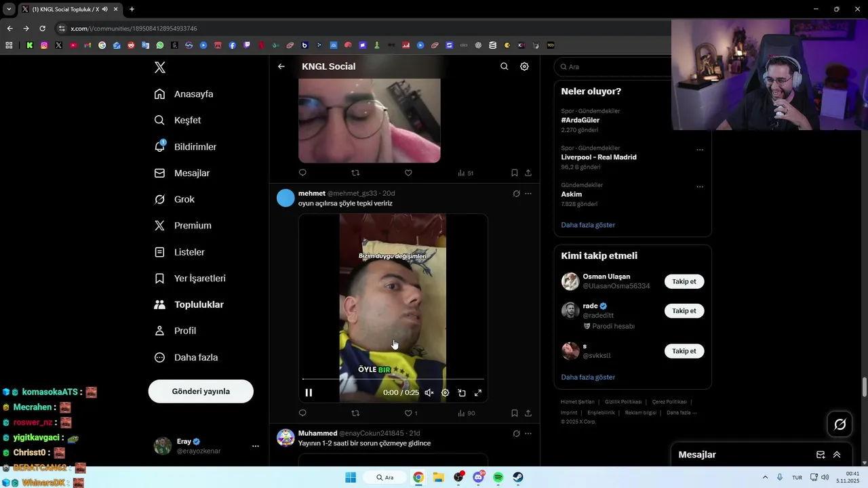The height and width of the screenshot is (488, 868).
Task: Open Yer İşaretleri bookmarks
Action: pyautogui.click(x=190, y=279)
